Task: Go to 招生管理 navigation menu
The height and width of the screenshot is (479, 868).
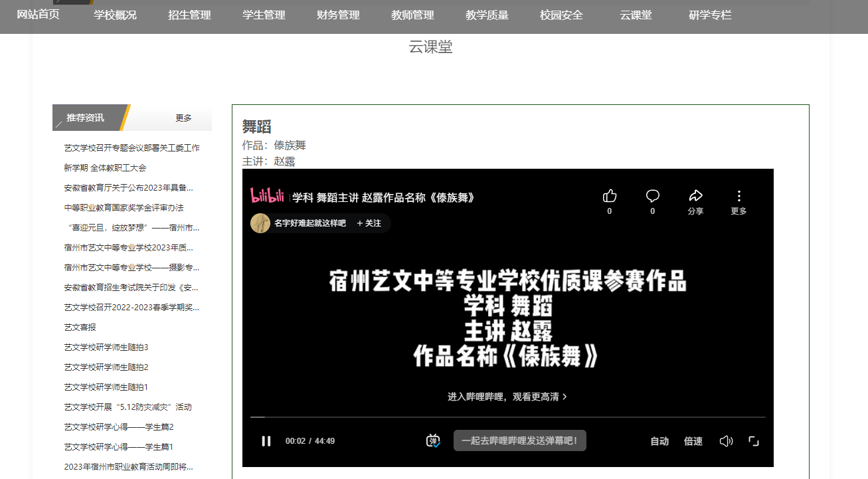Action: pos(189,15)
